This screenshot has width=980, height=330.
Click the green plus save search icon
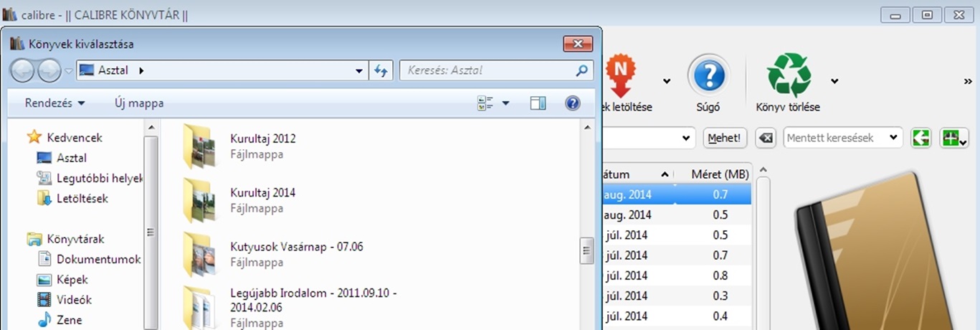[x=954, y=138]
